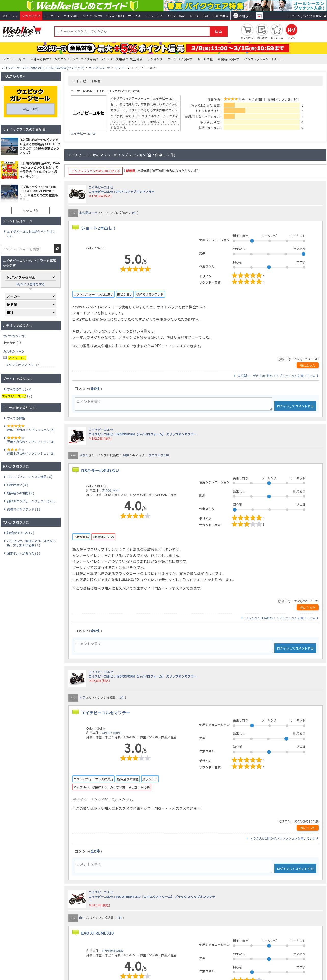Switch to ショップNAVI tab

tap(92, 16)
